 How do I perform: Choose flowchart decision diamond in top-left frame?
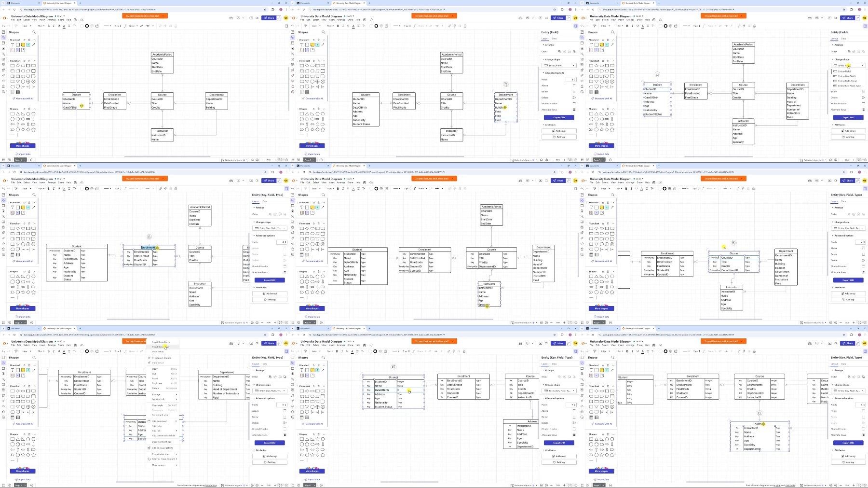(x=18, y=66)
